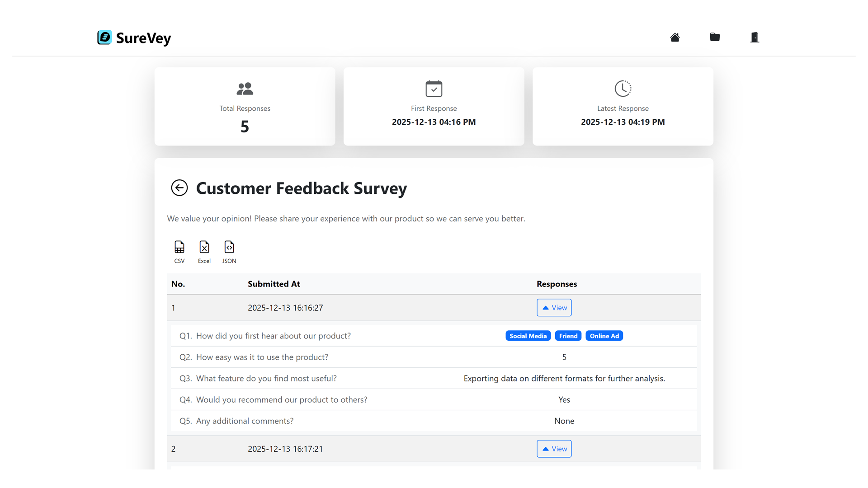Image resolution: width=868 pixels, height=488 pixels.
Task: Select the Online Ad answer badge
Action: pyautogui.click(x=604, y=336)
